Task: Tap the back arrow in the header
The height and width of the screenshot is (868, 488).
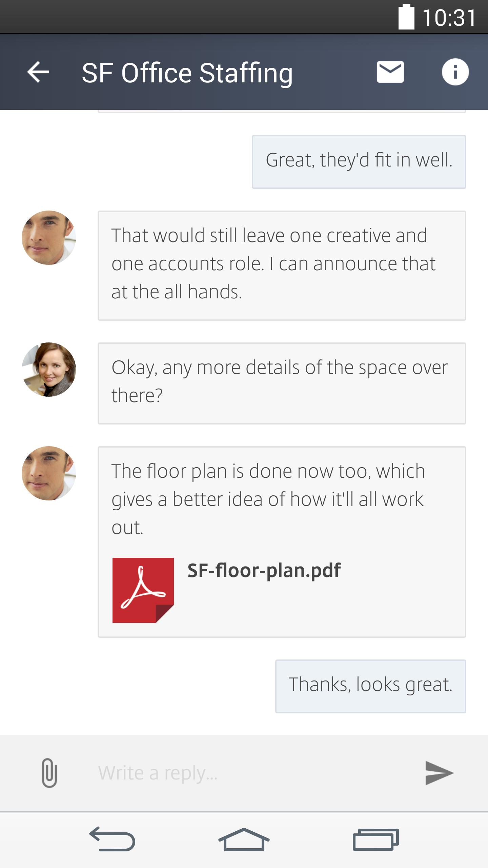Action: click(x=38, y=72)
